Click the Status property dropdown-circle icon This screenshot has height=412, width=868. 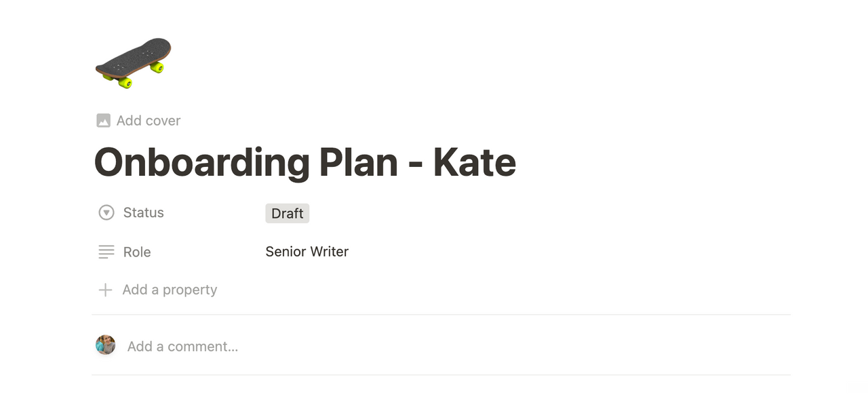click(x=106, y=212)
